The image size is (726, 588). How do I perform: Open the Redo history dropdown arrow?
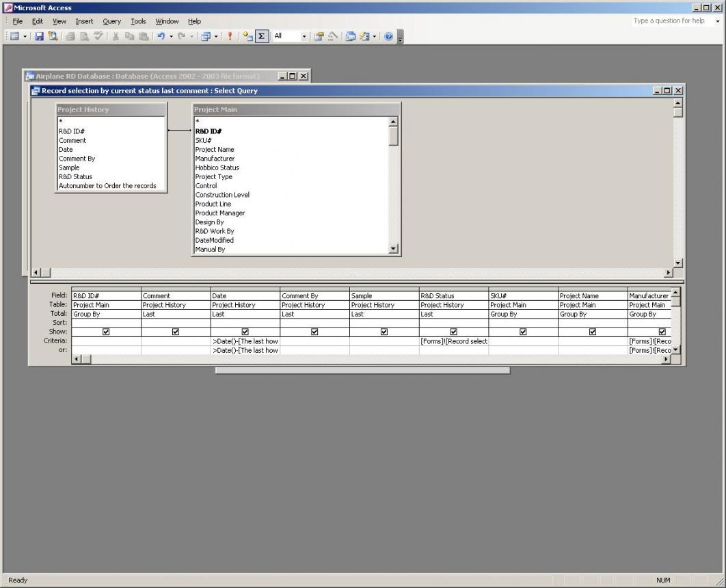(191, 36)
